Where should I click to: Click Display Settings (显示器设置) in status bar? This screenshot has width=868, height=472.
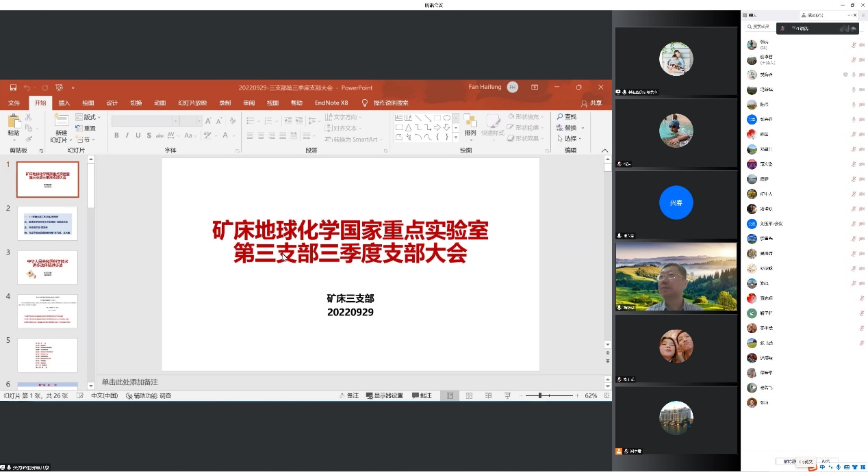[385, 395]
